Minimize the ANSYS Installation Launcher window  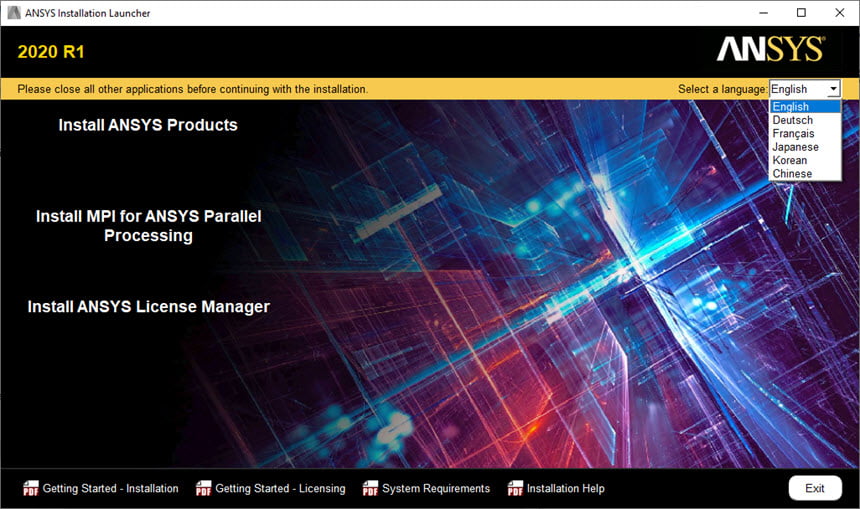coord(763,13)
